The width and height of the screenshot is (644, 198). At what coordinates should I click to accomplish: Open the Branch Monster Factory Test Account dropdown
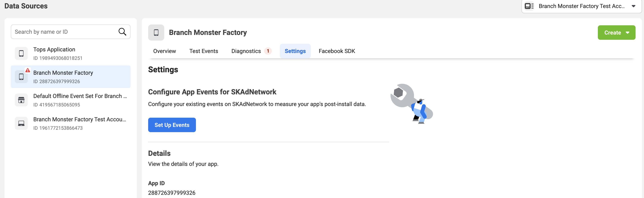[582, 6]
